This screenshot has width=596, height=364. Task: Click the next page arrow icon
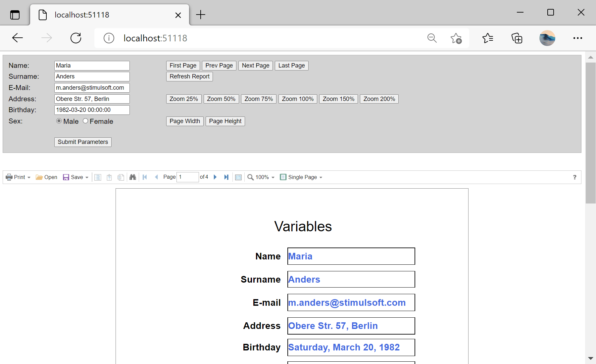point(215,177)
